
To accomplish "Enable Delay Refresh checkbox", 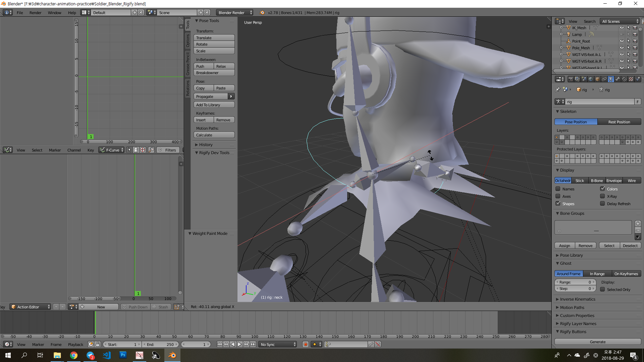I will coord(603,203).
